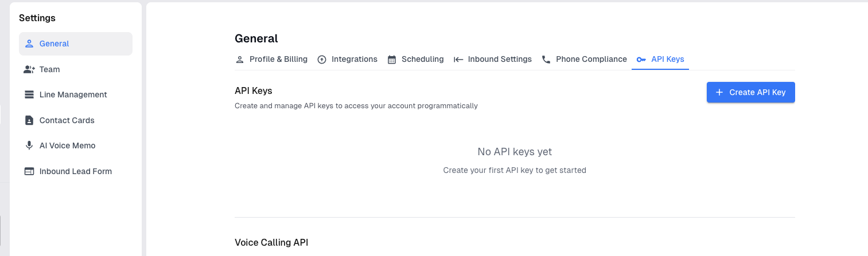The height and width of the screenshot is (256, 868).
Task: Click the 'General' page heading
Action: pos(256,38)
